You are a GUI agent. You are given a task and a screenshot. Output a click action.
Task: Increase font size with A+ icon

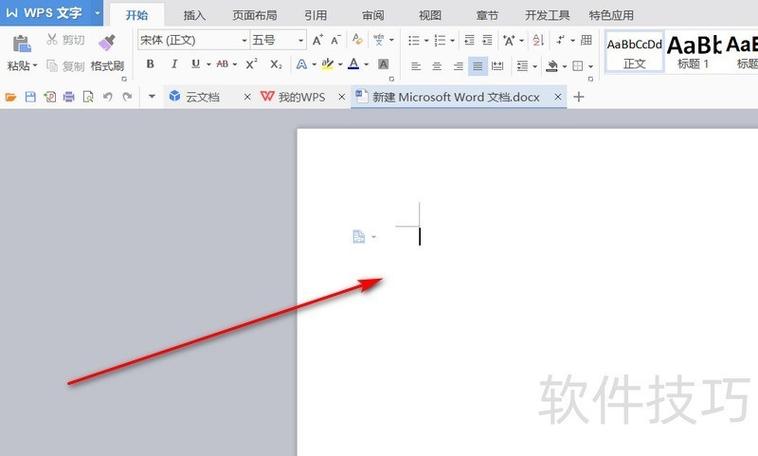[318, 40]
